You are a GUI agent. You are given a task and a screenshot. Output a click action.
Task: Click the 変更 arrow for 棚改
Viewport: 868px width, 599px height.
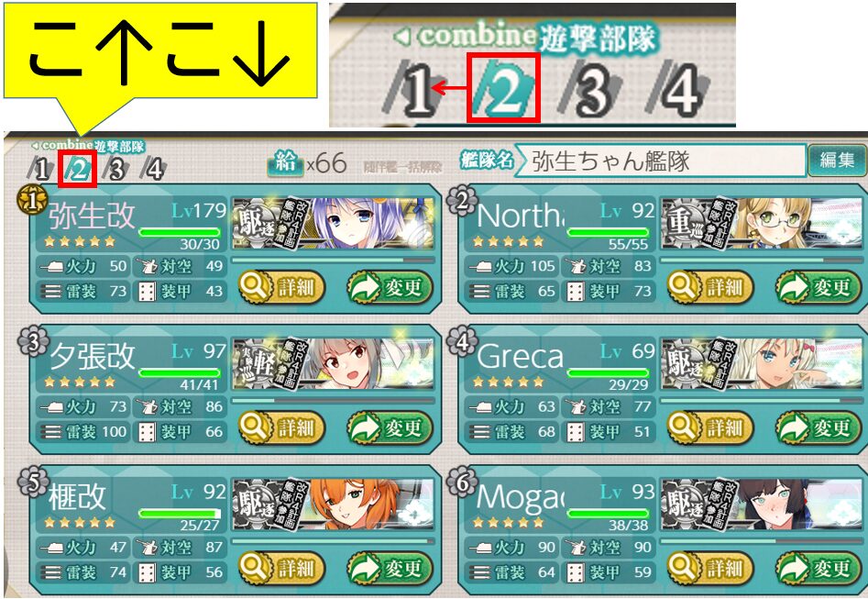tap(390, 568)
